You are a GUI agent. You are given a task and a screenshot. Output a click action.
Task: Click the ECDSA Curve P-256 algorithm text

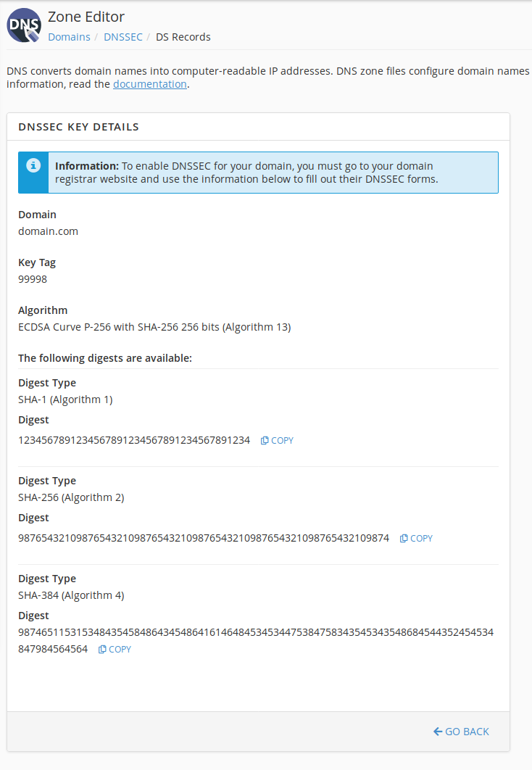pyautogui.click(x=154, y=327)
